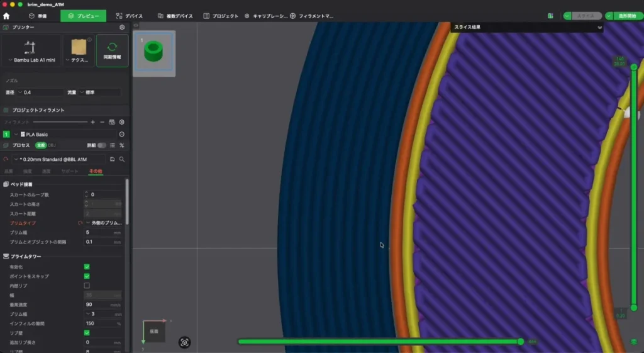Screen dimensions: 644x353
Task: Switch to the 品質 settings tab
Action: [x=8, y=171]
